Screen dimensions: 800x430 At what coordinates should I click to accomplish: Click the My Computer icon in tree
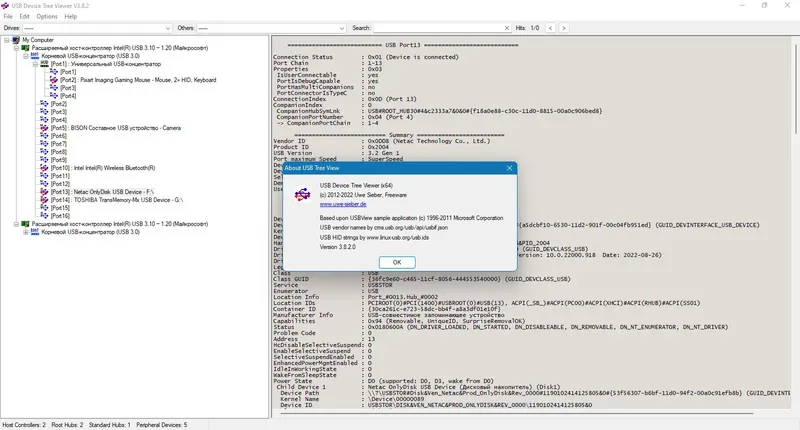click(x=16, y=40)
